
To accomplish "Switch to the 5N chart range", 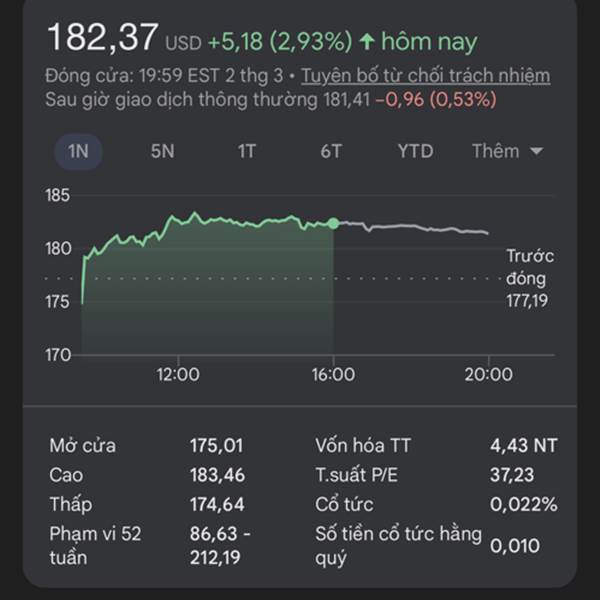I will coord(162,151).
